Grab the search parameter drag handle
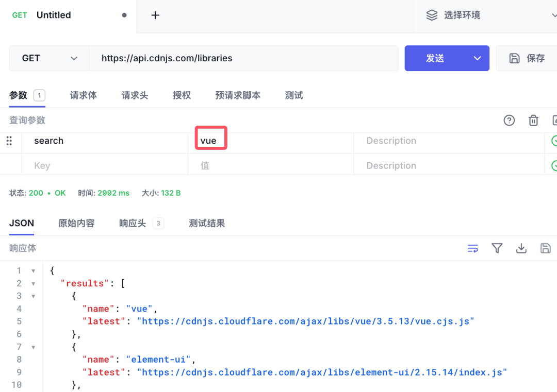557x392 pixels. click(9, 140)
